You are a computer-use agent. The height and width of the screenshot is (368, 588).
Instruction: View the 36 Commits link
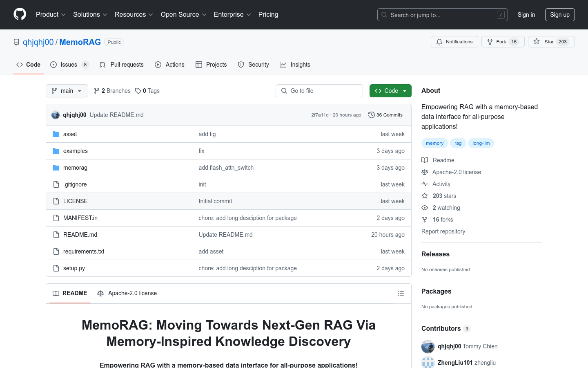(x=385, y=115)
